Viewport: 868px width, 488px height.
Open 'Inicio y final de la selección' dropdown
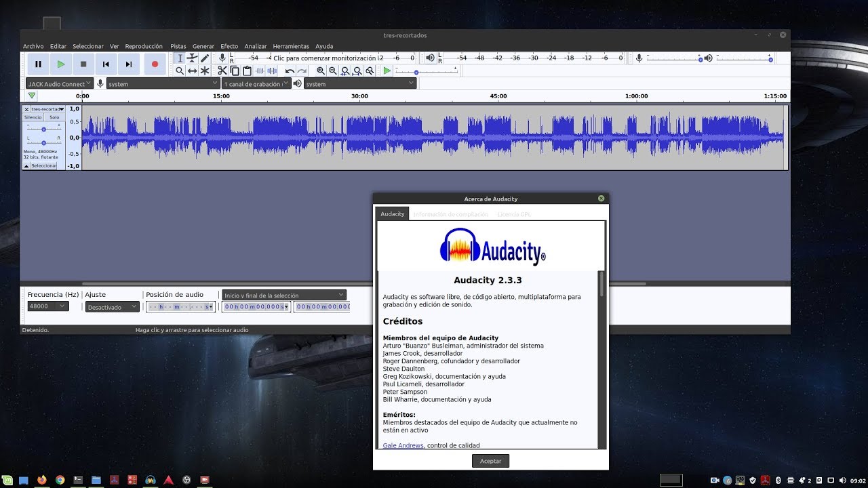click(x=284, y=295)
